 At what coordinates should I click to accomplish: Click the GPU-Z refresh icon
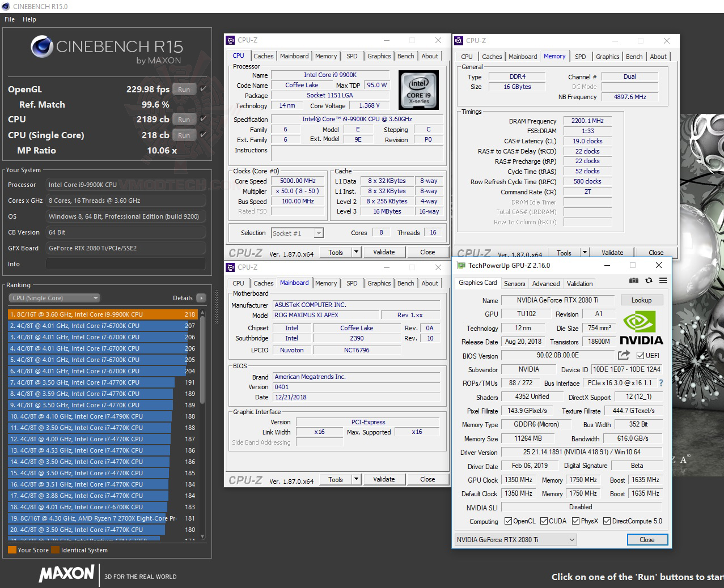[649, 280]
